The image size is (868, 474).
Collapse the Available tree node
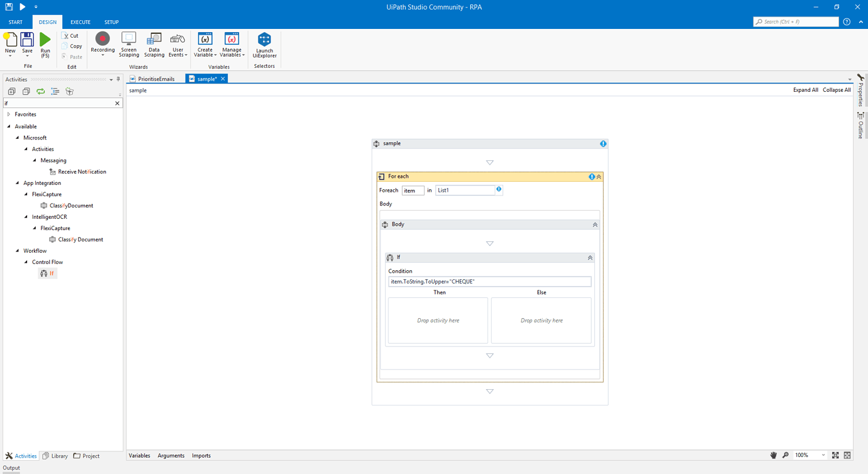pos(9,126)
